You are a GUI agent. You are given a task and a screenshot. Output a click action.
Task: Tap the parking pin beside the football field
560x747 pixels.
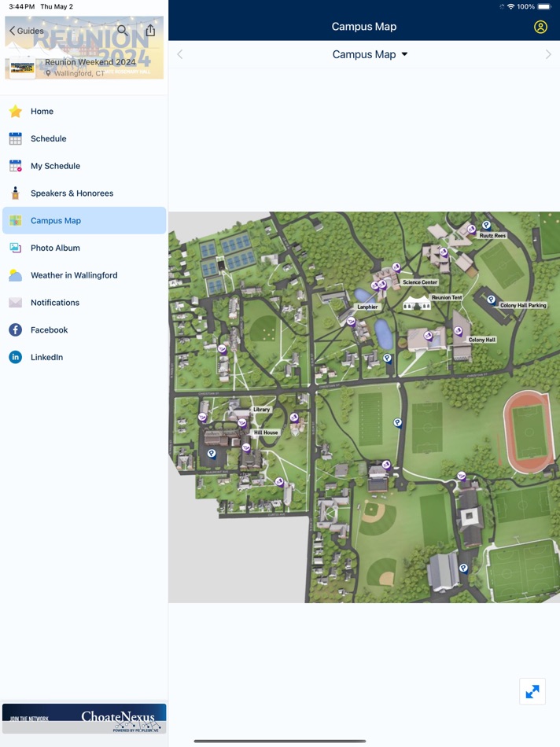pyautogui.click(x=397, y=422)
